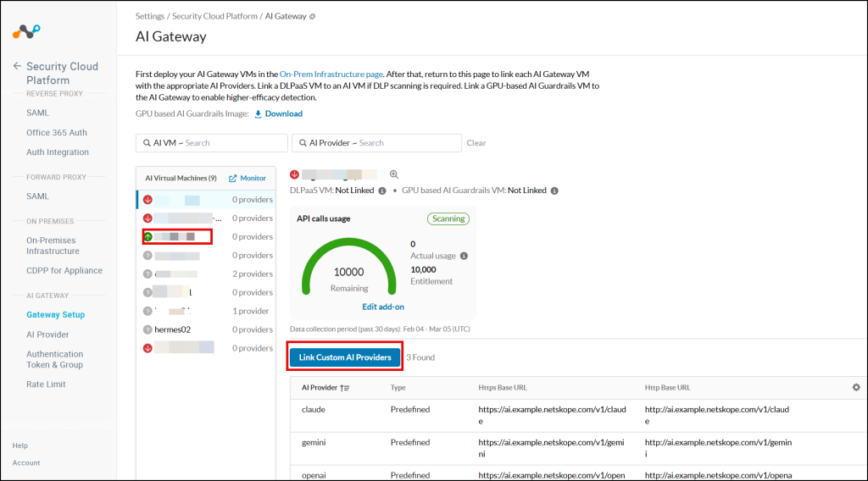The image size is (868, 481).
Task: Click the openai provider row name
Action: tap(314, 475)
